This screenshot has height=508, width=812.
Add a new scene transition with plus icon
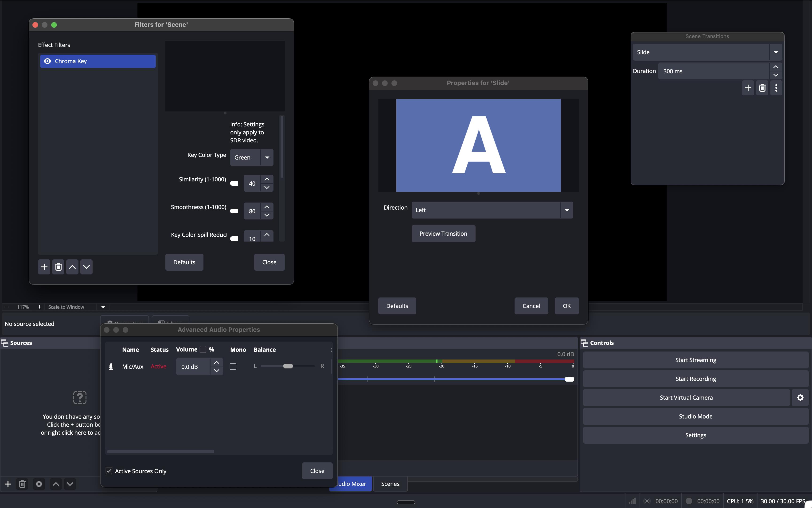coord(748,88)
